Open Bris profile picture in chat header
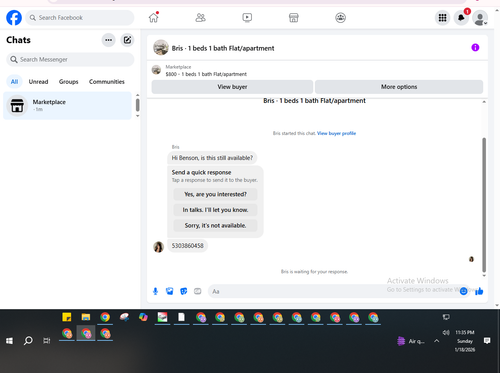The width and height of the screenshot is (500, 373). tap(161, 48)
